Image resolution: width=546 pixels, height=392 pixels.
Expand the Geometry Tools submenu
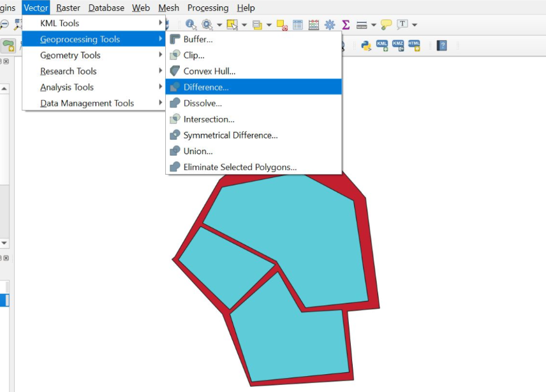[x=94, y=55]
